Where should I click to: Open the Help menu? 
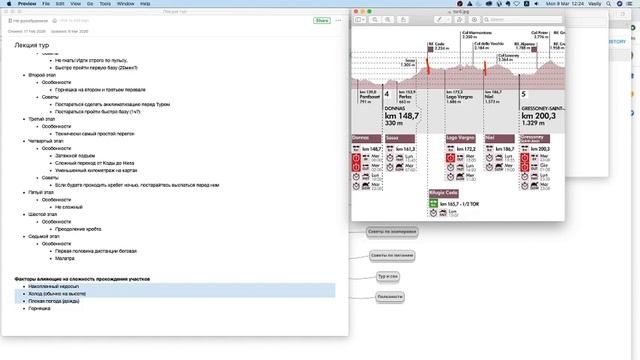(x=145, y=4)
